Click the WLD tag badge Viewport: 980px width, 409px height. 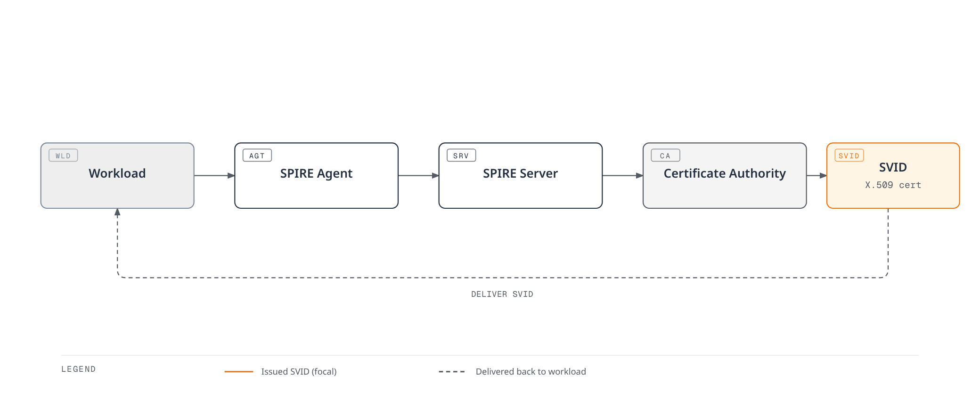63,155
